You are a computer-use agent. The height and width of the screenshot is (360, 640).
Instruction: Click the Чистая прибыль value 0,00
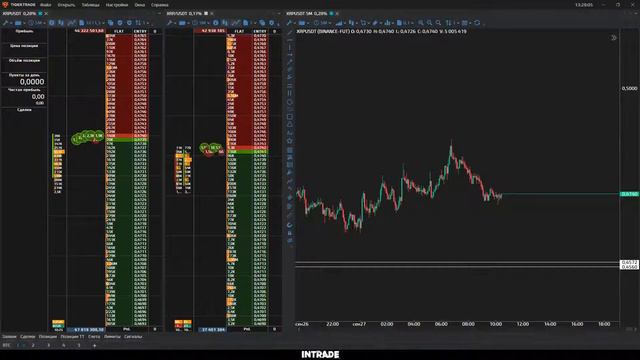tap(38, 97)
